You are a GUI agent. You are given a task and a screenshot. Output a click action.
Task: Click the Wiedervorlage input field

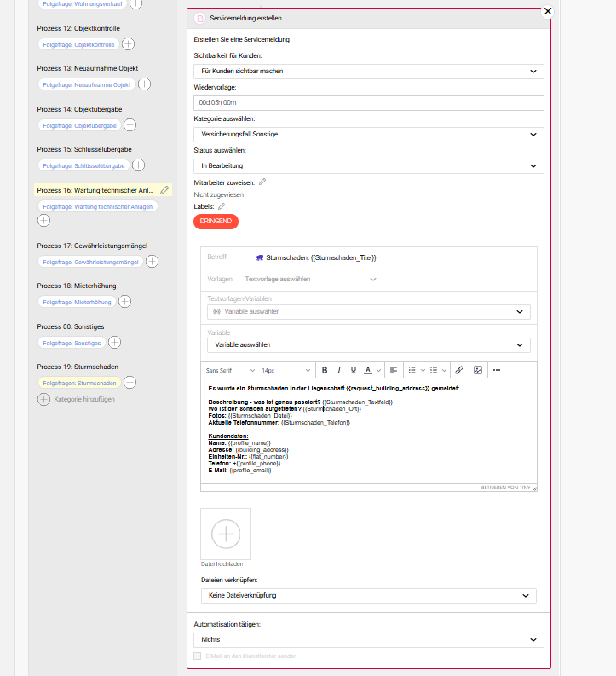point(368,102)
